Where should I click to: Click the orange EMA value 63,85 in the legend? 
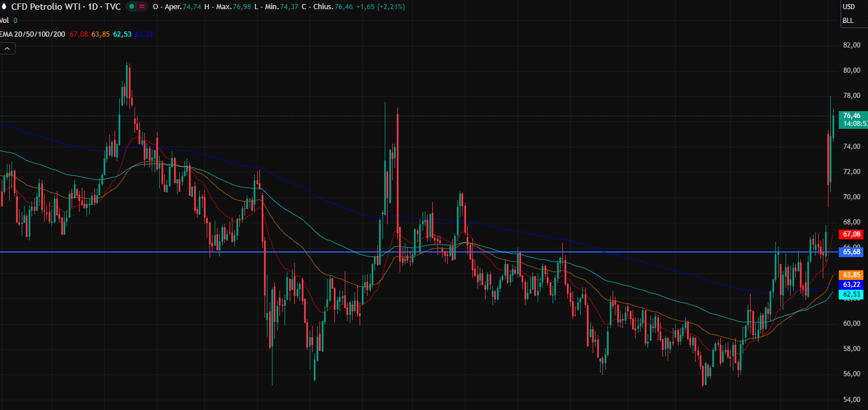[x=101, y=34]
